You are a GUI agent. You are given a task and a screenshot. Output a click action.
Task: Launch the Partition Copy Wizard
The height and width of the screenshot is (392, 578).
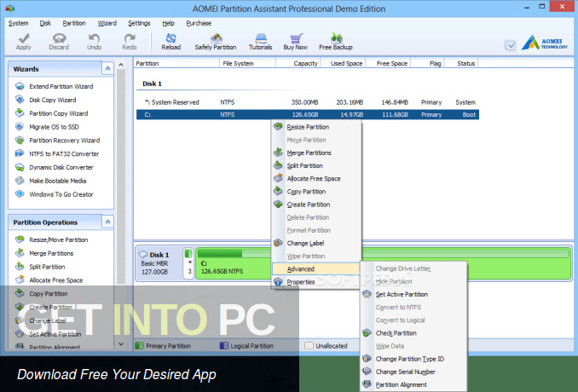59,113
